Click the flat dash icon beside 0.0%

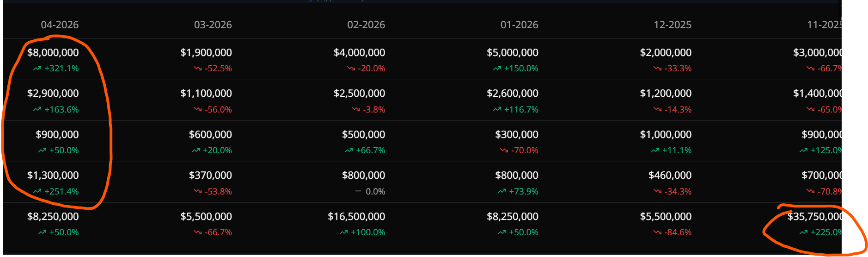pos(358,191)
